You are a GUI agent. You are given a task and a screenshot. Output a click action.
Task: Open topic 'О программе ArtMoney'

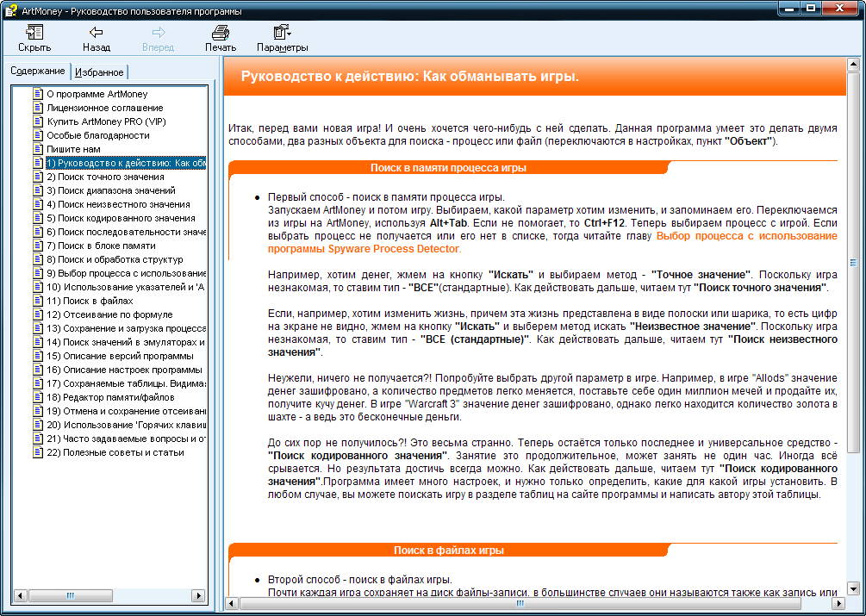pos(97,94)
